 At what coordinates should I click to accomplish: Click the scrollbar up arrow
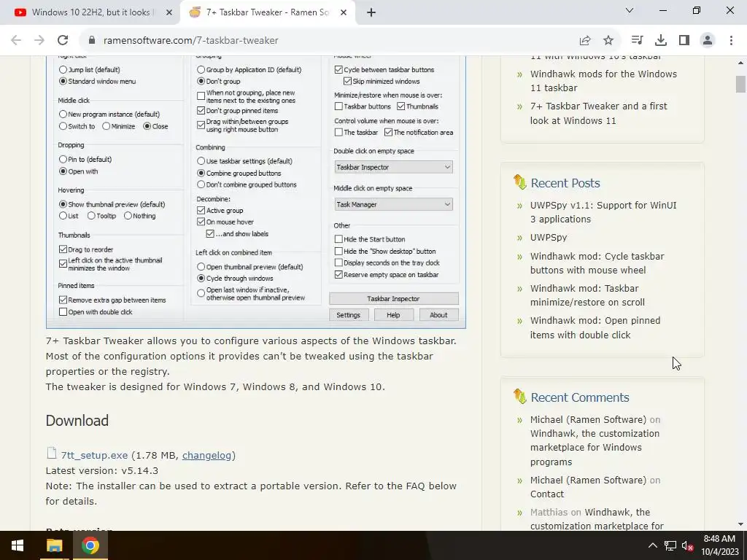740,63
